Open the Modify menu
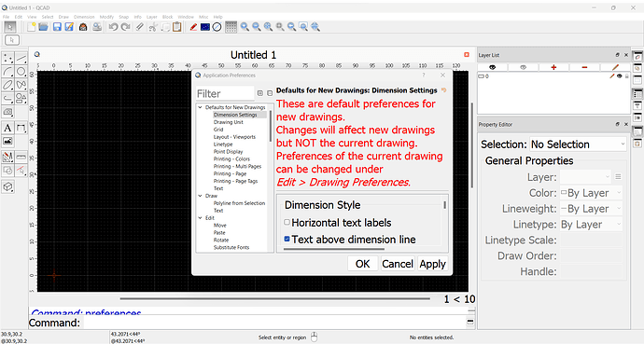 pyautogui.click(x=106, y=17)
